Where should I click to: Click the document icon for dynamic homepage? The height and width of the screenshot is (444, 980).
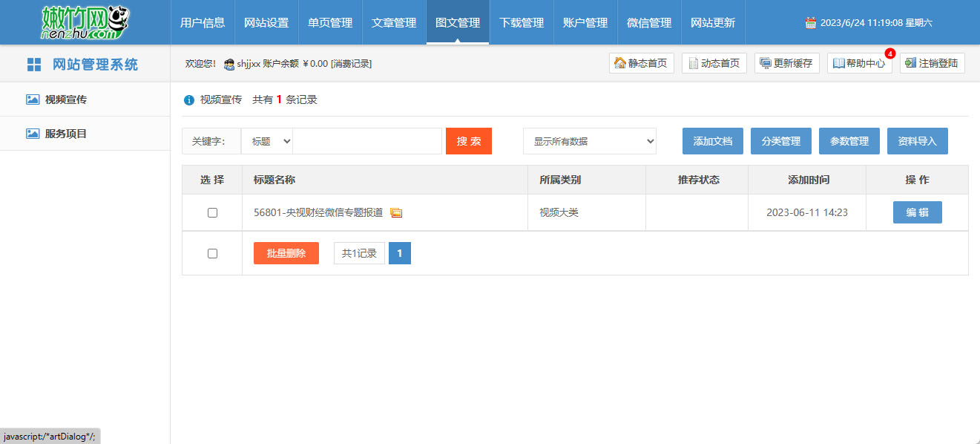coord(692,63)
